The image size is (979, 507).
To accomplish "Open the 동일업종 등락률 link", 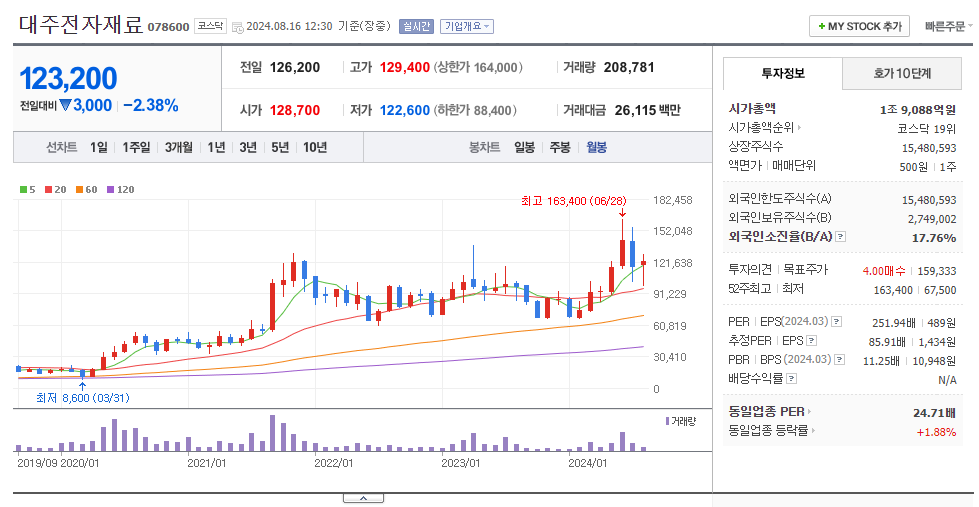I will [x=772, y=430].
